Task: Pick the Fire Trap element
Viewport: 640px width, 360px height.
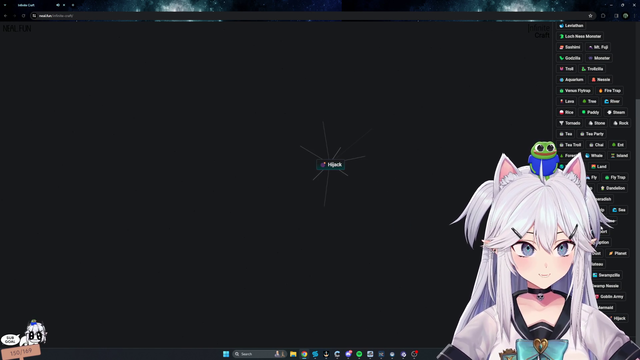Action: coord(609,91)
